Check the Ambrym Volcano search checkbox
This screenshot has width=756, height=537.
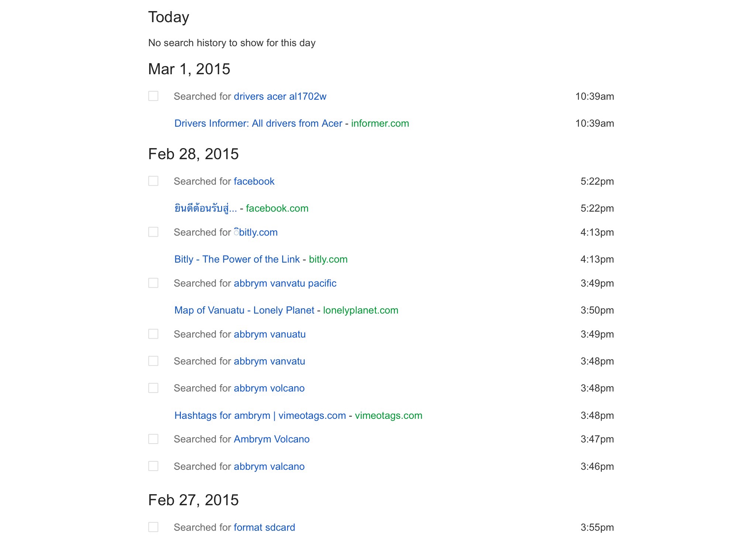tap(153, 439)
